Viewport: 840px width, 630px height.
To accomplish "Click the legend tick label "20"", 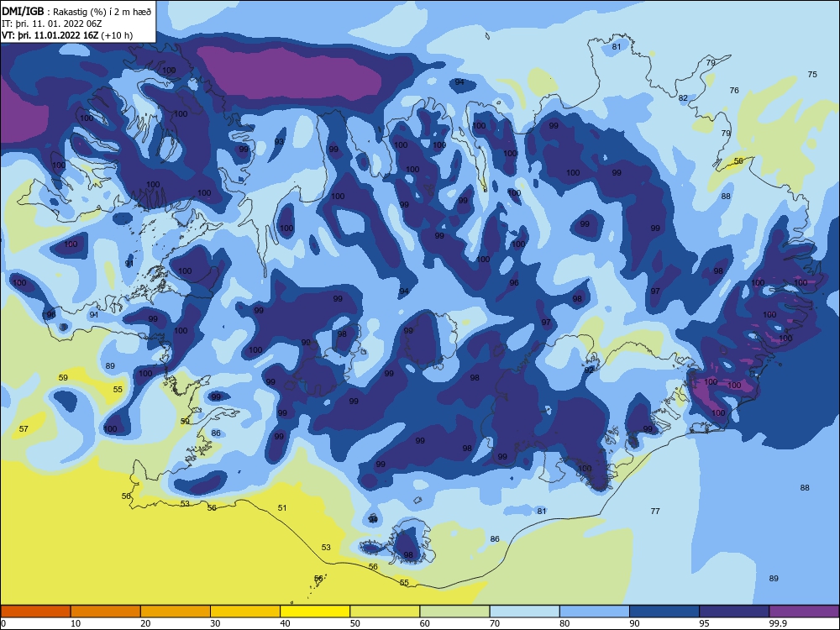I will (145, 623).
